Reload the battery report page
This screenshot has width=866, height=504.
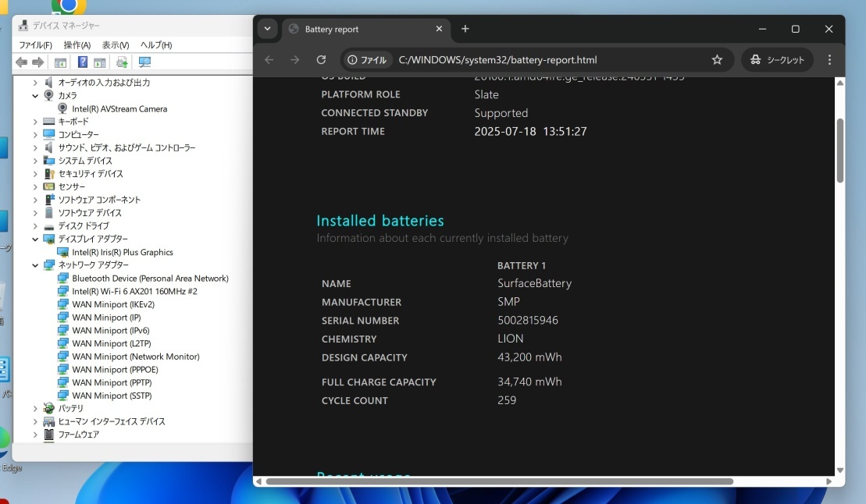(x=321, y=59)
